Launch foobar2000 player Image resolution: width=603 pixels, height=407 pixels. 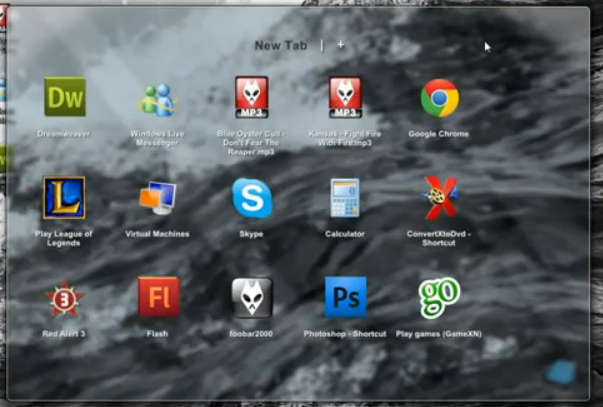point(252,298)
